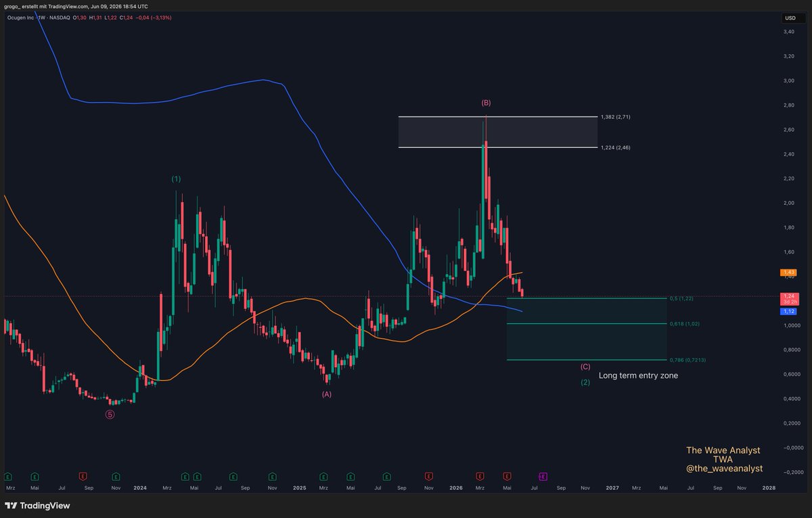Click the green earnings marker at Mrz 2025
This screenshot has height=518, width=812.
click(323, 475)
